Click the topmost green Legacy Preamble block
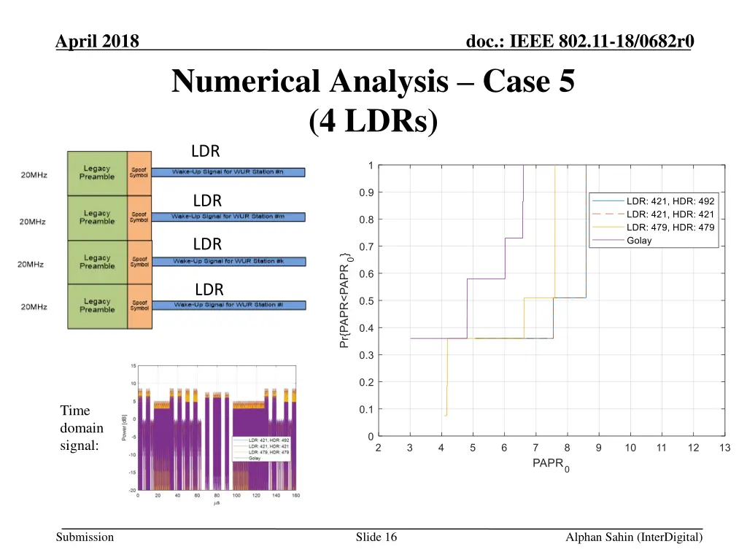 (x=97, y=173)
